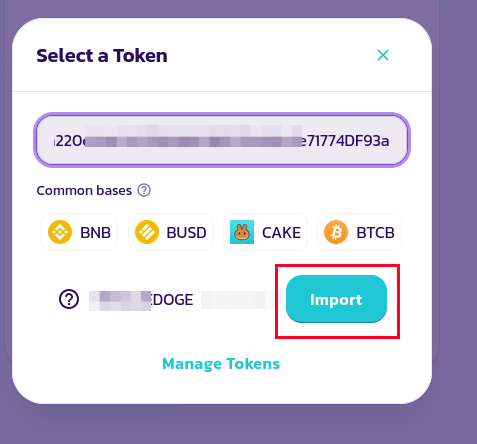Select the BNB coin logo

click(x=60, y=232)
